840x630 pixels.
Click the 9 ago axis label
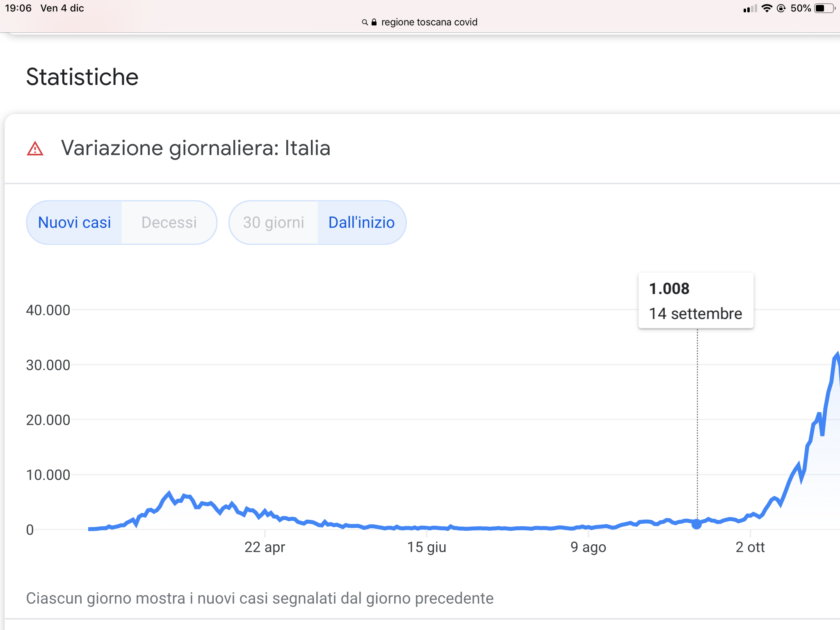[588, 548]
